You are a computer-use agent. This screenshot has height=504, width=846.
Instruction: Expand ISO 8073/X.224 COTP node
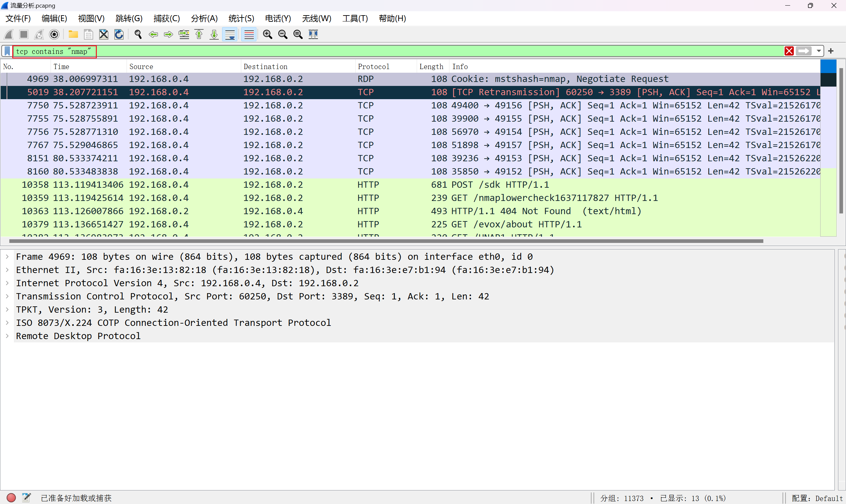(x=7, y=323)
